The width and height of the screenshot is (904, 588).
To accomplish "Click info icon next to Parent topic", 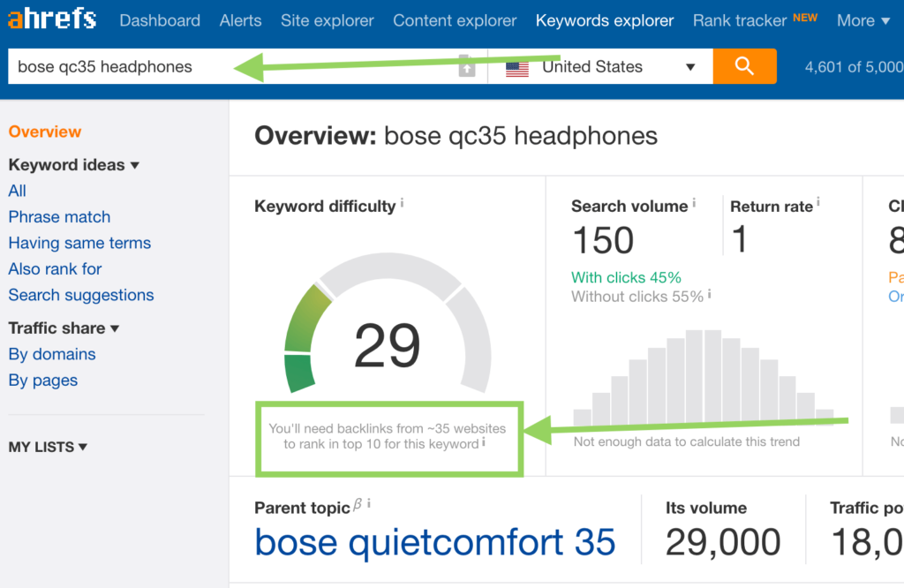I will (368, 503).
